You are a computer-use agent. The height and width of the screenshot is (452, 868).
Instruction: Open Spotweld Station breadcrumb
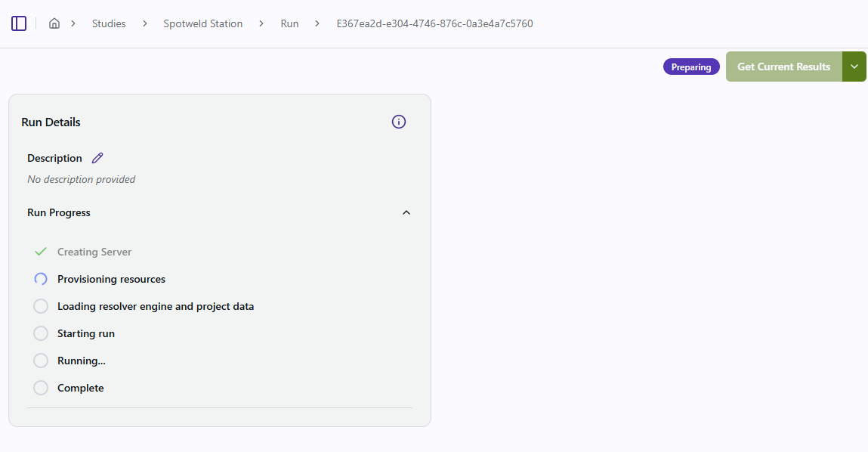pos(202,24)
